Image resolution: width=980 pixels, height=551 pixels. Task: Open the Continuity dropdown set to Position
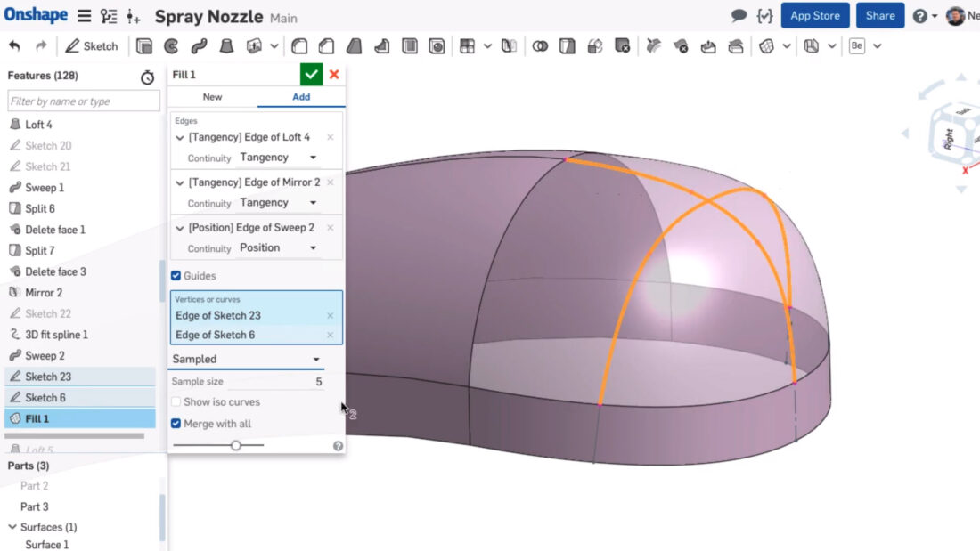tap(273, 247)
